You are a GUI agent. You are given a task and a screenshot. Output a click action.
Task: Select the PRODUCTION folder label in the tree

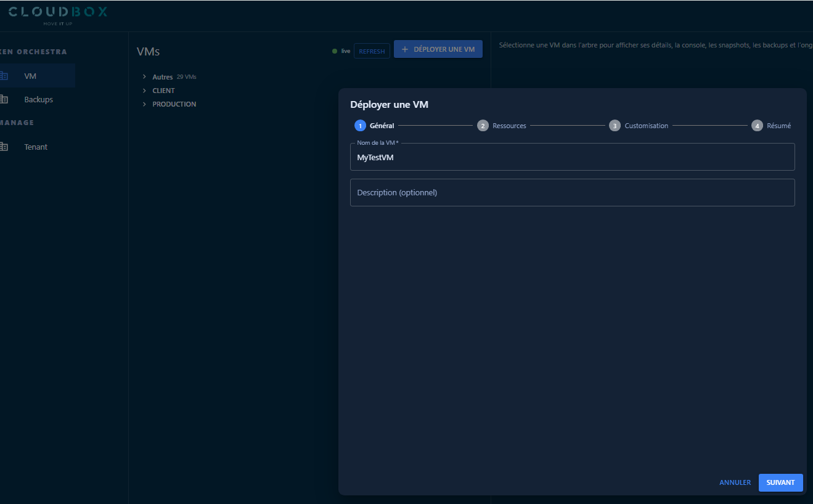coord(174,104)
